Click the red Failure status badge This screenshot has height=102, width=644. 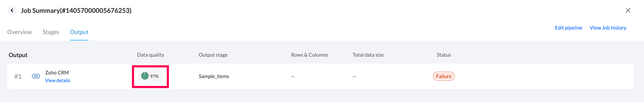444,76
